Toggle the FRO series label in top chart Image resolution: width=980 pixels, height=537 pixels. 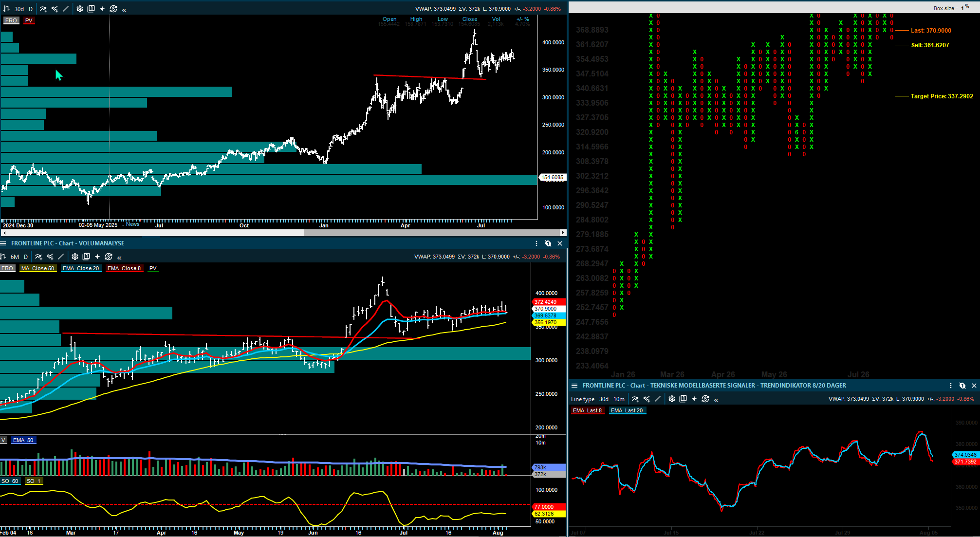(x=11, y=20)
